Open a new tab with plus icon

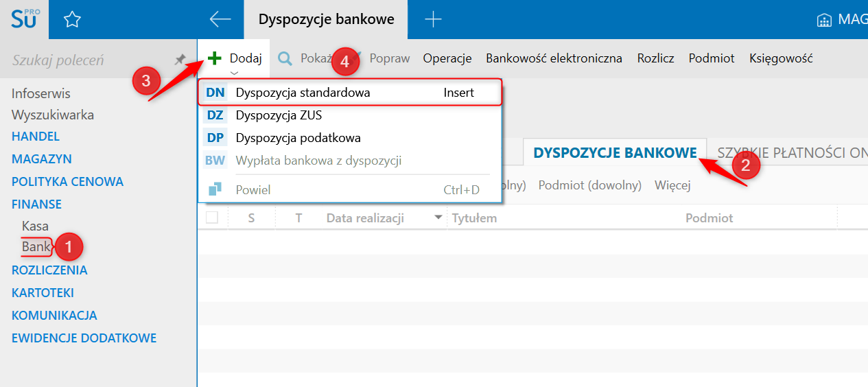coord(433,19)
